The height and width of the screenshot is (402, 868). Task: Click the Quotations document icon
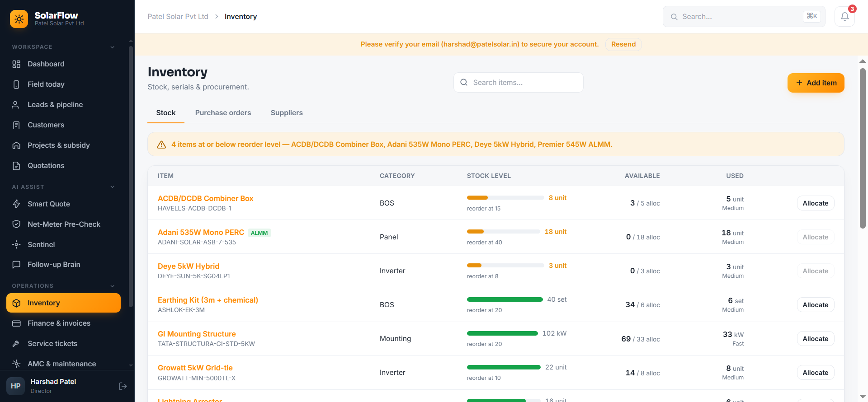coord(16,166)
